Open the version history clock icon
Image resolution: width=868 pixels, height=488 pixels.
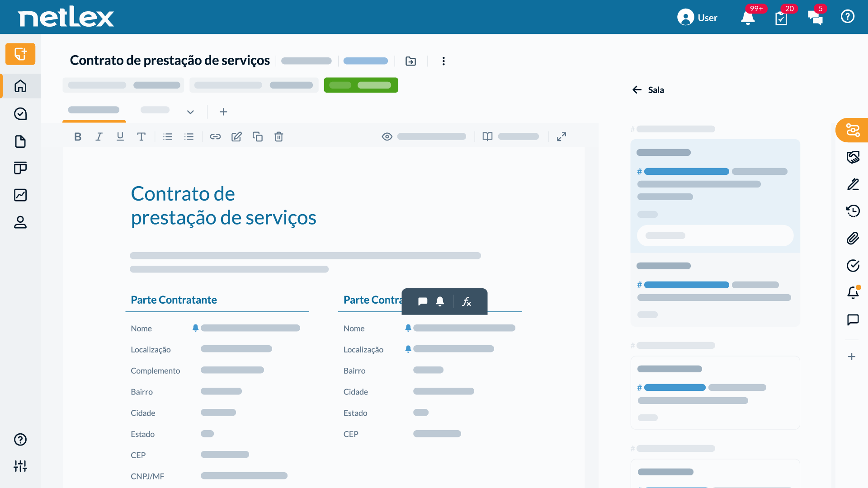tap(853, 211)
